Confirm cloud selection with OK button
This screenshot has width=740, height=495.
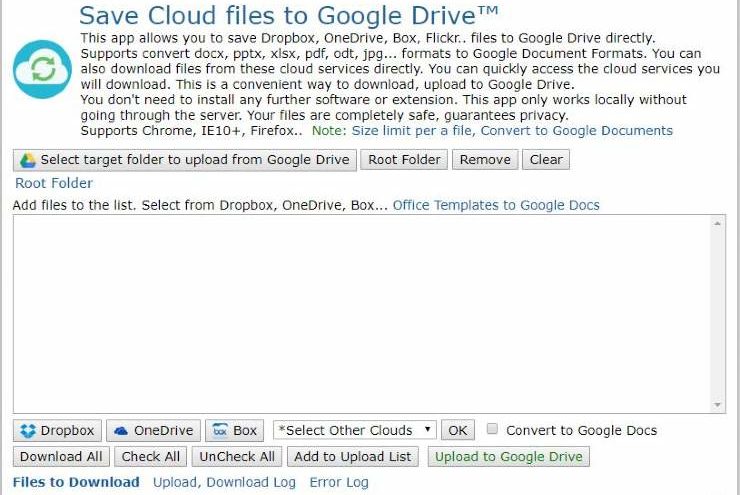click(458, 430)
